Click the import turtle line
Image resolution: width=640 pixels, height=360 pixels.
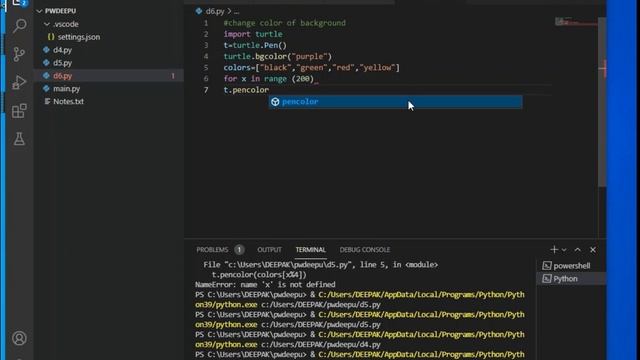click(x=253, y=34)
